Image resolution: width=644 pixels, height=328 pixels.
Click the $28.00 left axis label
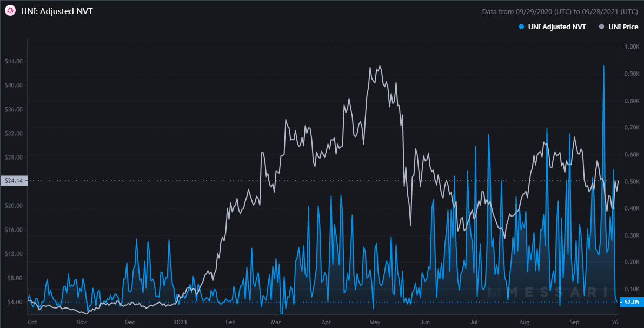pyautogui.click(x=14, y=158)
